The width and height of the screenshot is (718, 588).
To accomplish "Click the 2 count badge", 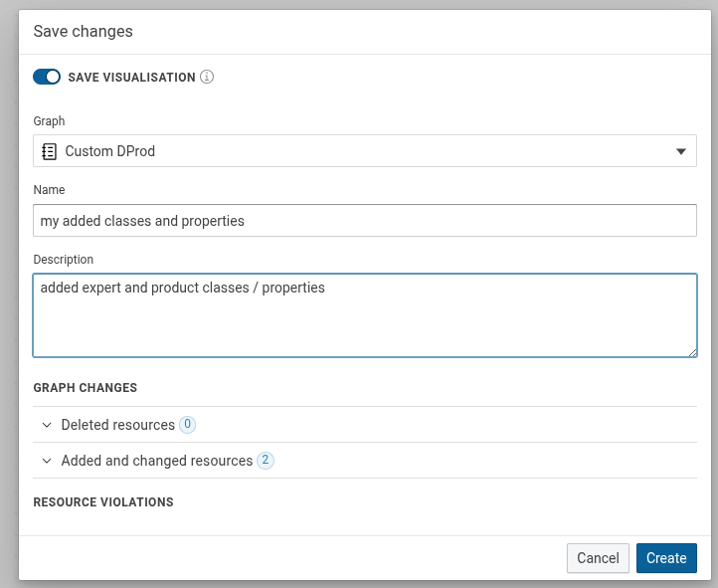I will (x=265, y=461).
